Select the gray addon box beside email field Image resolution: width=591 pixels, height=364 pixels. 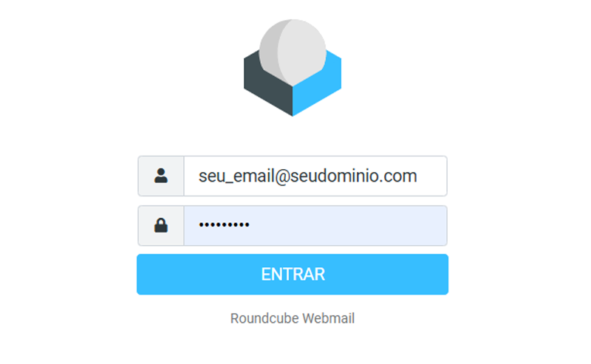click(x=161, y=176)
